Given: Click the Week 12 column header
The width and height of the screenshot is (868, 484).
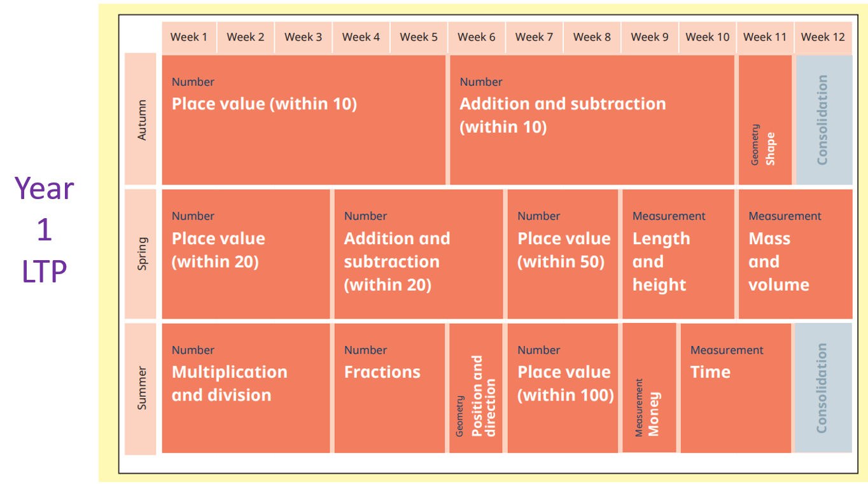Looking at the screenshot, I should (823, 37).
